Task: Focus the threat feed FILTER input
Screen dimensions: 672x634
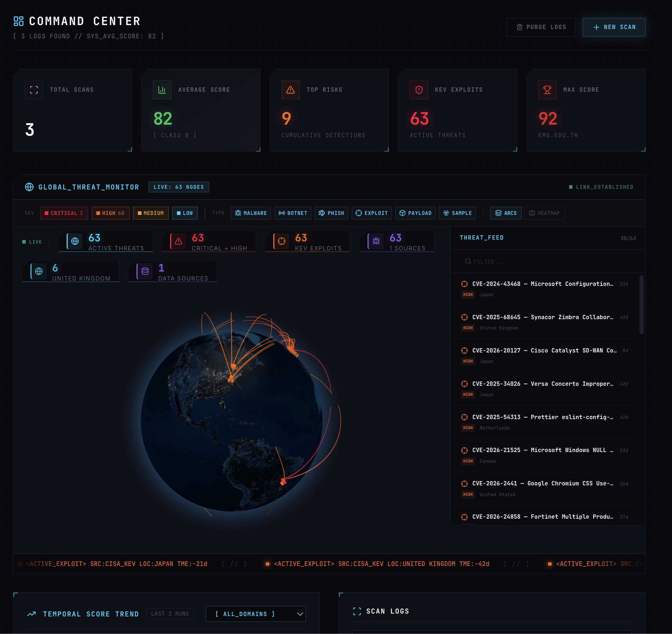Action: [x=548, y=261]
